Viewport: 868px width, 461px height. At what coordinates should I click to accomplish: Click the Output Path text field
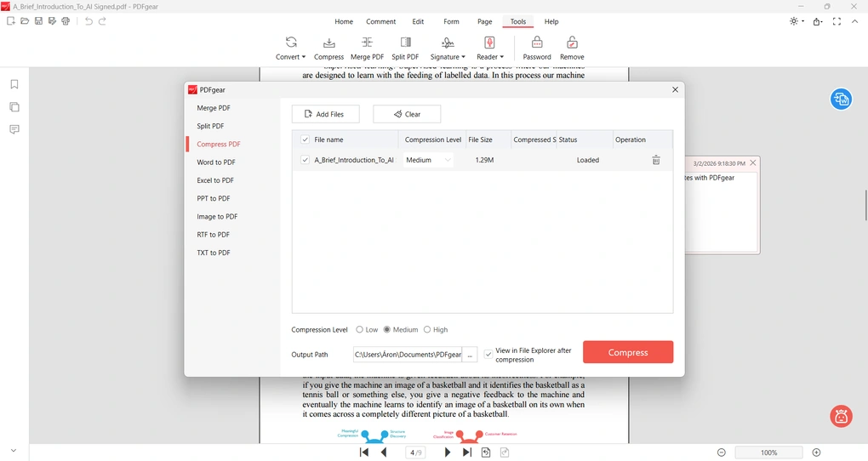(x=408, y=355)
